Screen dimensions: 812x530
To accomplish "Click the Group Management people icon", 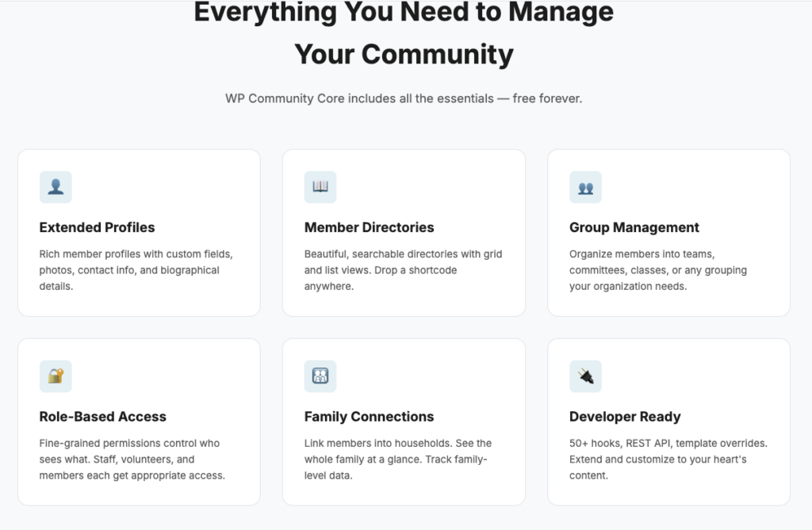I will [585, 187].
